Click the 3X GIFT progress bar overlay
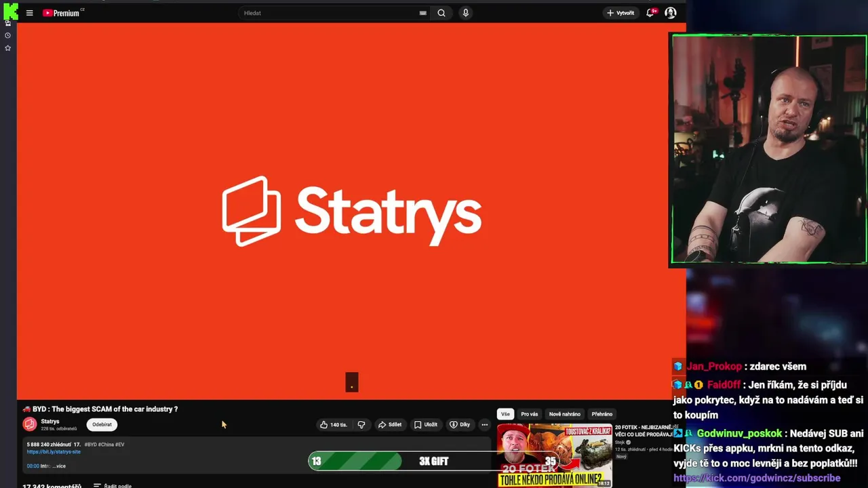Image resolution: width=868 pixels, height=488 pixels. pyautogui.click(x=434, y=462)
